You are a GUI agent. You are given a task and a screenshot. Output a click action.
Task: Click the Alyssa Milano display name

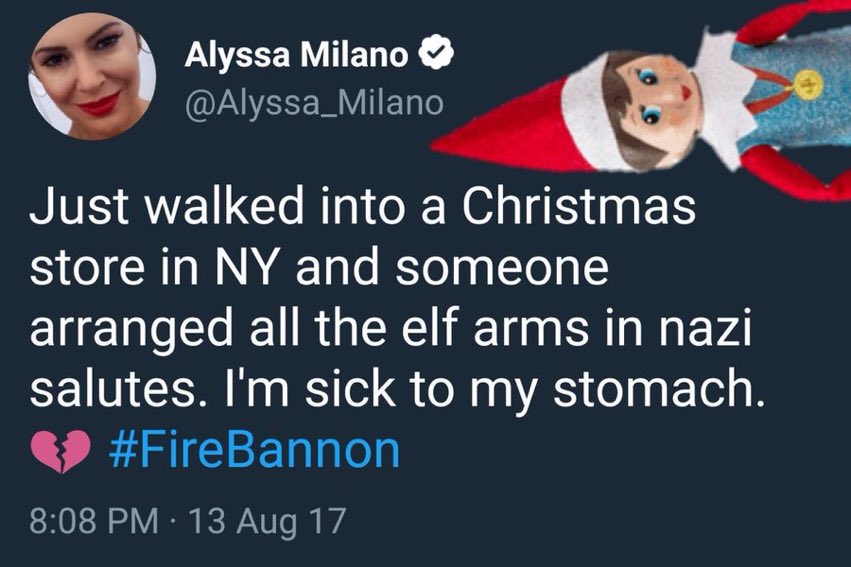click(294, 58)
